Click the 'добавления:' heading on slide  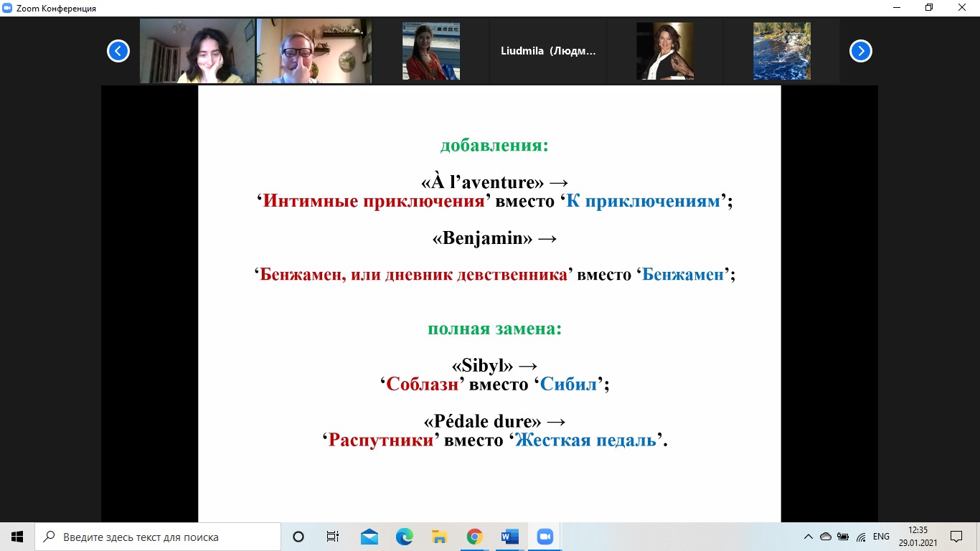(x=494, y=146)
